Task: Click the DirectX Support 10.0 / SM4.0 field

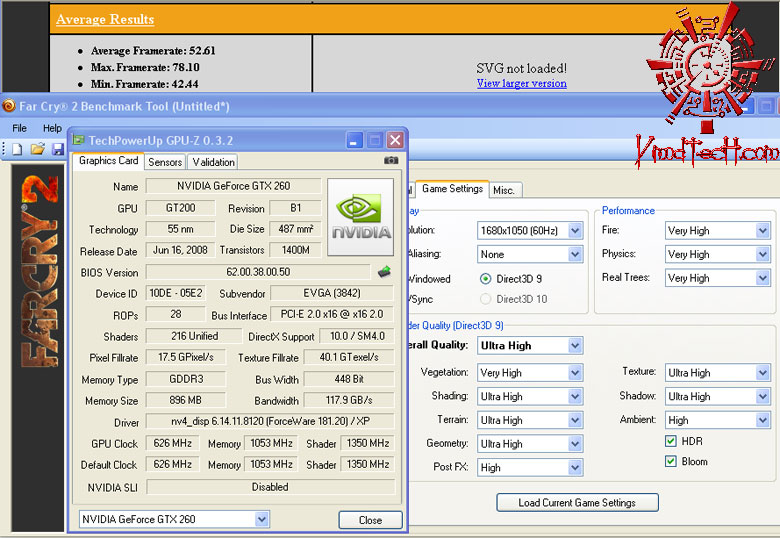Action: point(357,336)
